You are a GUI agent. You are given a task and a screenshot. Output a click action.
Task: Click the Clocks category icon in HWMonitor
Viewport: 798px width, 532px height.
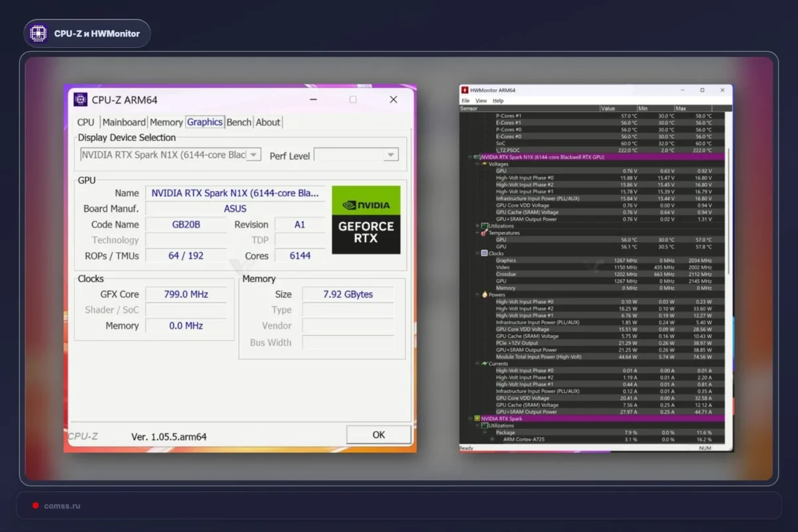click(x=484, y=253)
